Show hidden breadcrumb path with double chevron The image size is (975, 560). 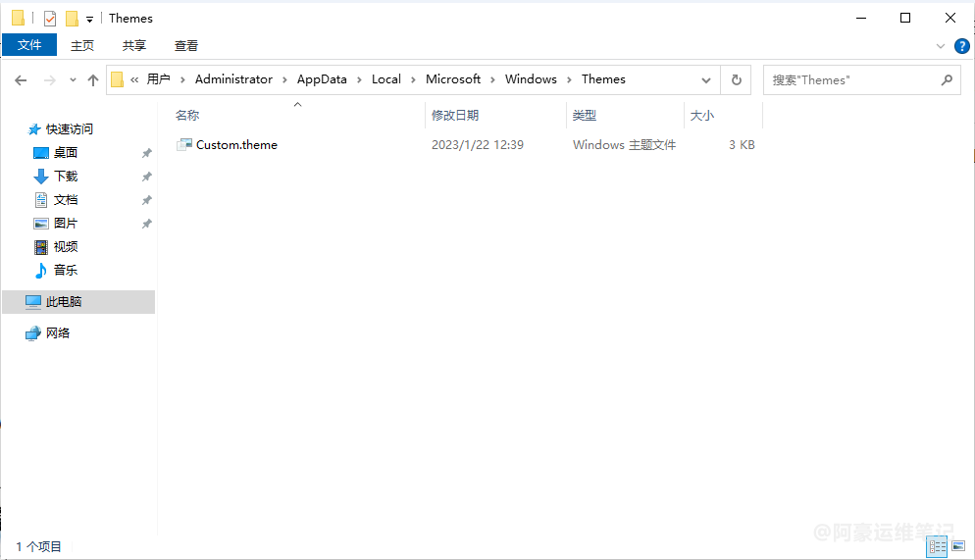(134, 79)
